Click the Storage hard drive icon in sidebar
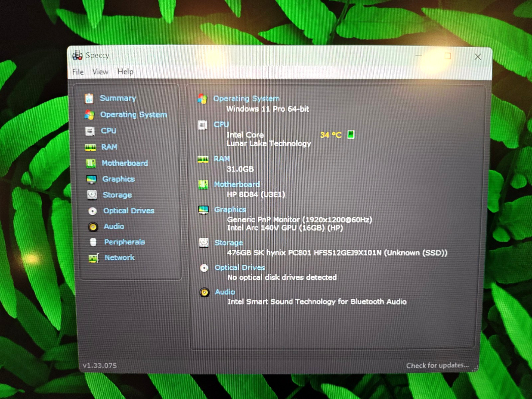The image size is (532, 399). pos(92,195)
